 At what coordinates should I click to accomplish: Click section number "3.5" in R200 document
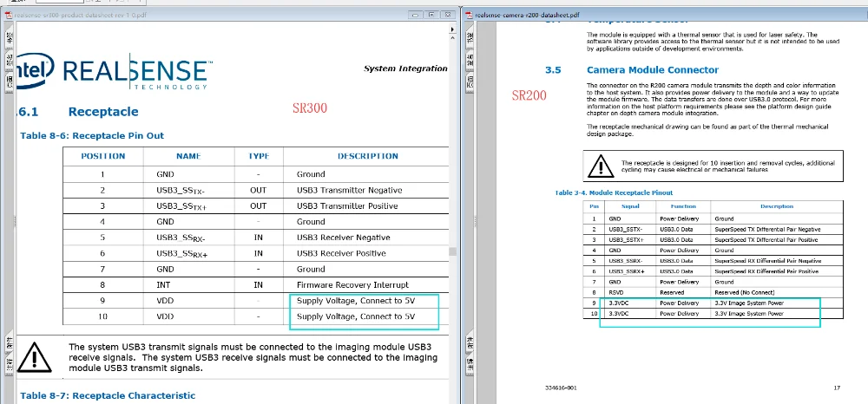[553, 70]
